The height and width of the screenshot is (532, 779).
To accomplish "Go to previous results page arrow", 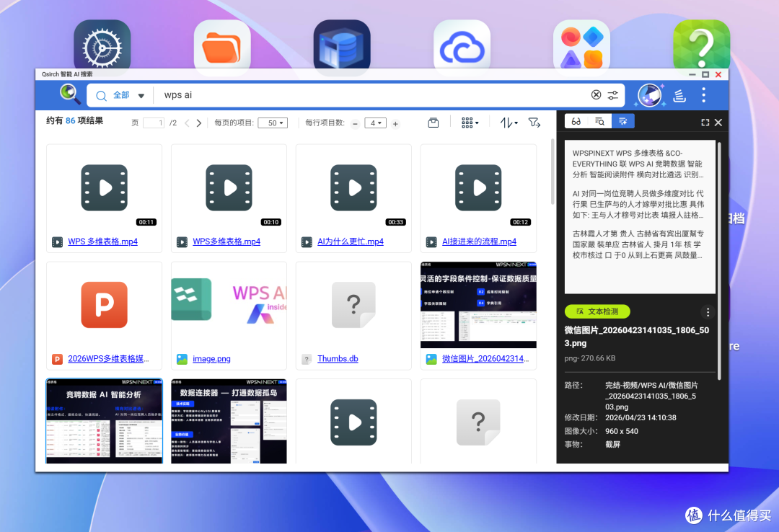I will pyautogui.click(x=187, y=123).
